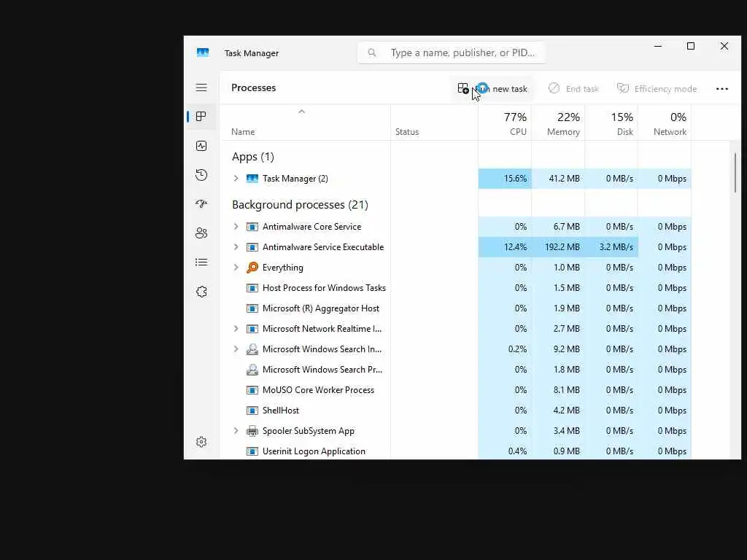Click the Task Manager (2) app icon
The width and height of the screenshot is (747, 560).
tap(252, 179)
